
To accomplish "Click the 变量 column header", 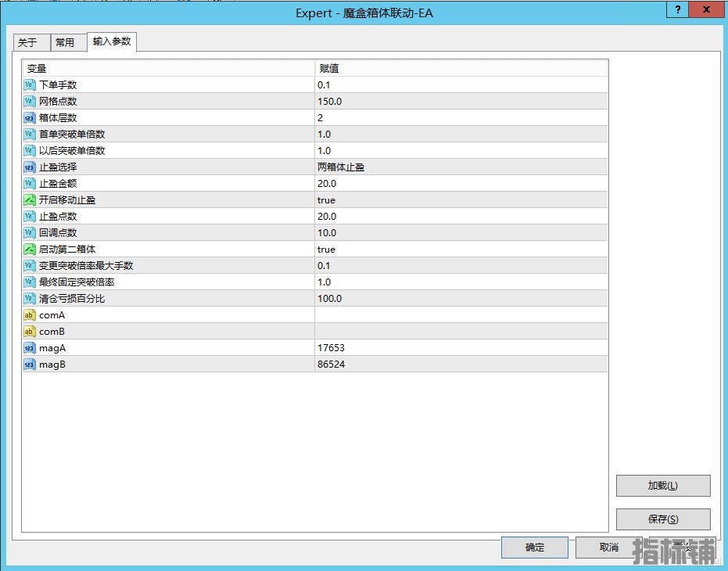I will [x=169, y=69].
